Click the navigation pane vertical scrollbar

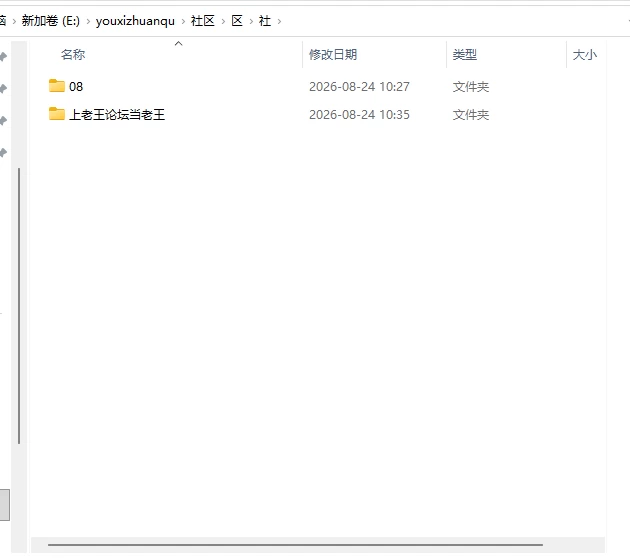click(x=19, y=306)
